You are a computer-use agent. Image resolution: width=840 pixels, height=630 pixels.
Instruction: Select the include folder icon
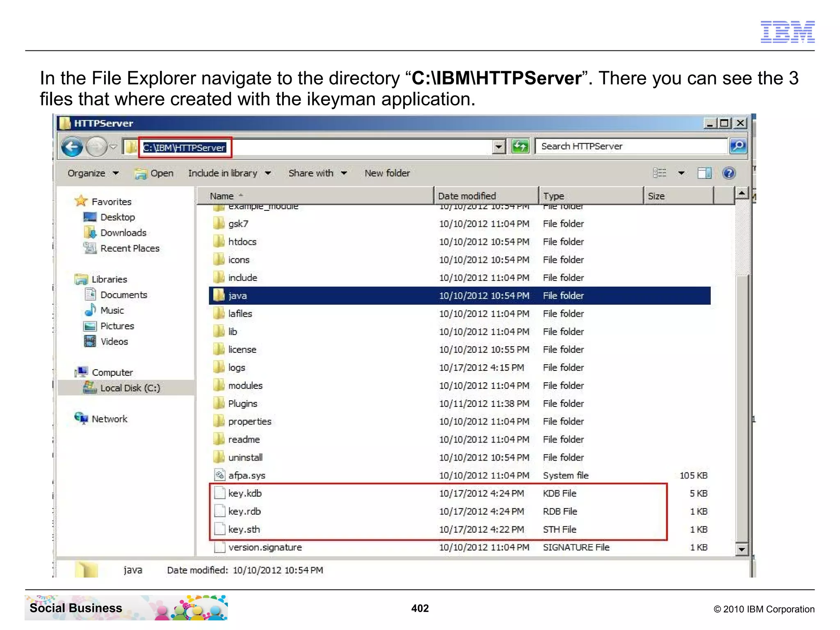click(x=219, y=278)
